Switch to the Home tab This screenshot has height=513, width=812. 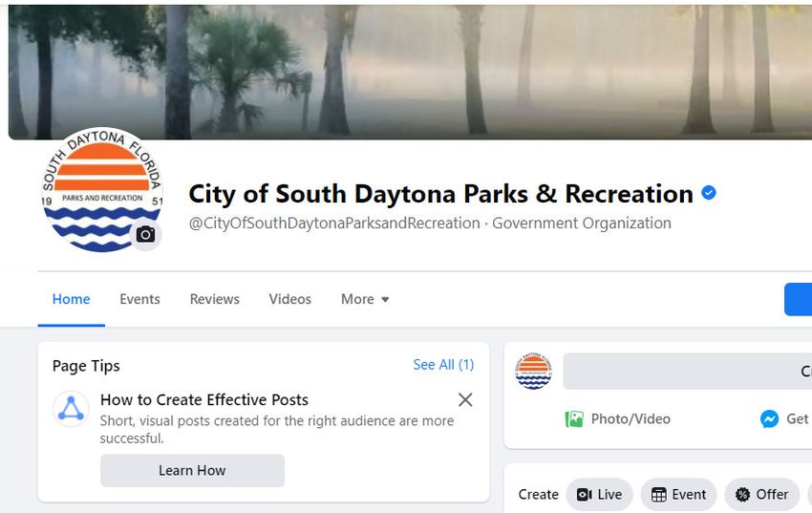click(71, 299)
